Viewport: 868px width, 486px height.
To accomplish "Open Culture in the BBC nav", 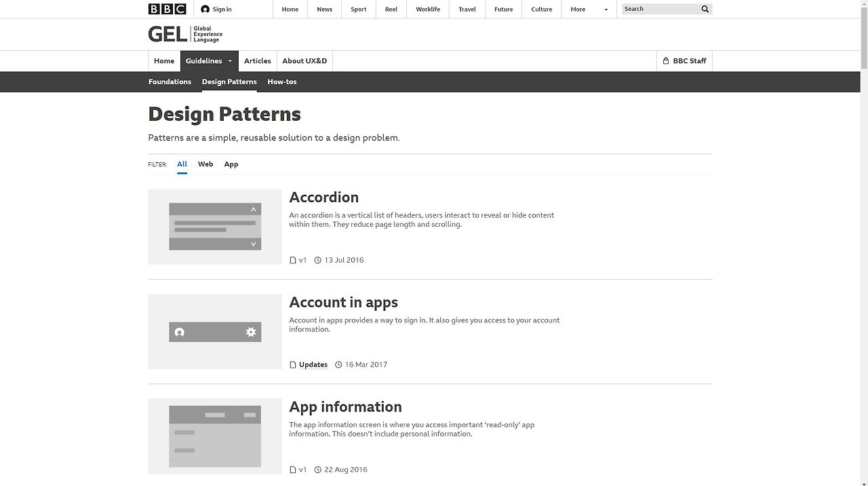I will click(542, 10).
